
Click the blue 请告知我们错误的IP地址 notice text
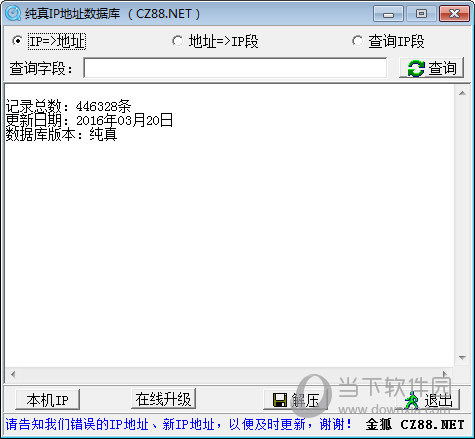tap(178, 424)
